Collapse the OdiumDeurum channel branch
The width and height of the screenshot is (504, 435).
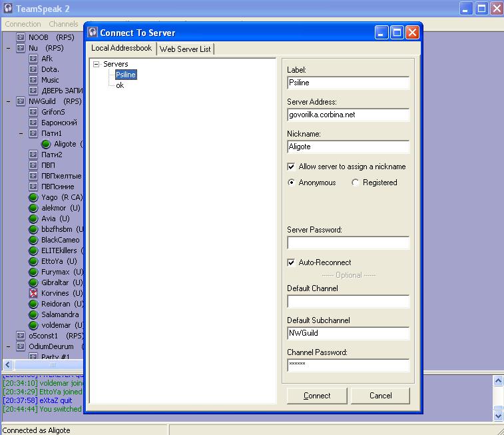tap(9, 346)
